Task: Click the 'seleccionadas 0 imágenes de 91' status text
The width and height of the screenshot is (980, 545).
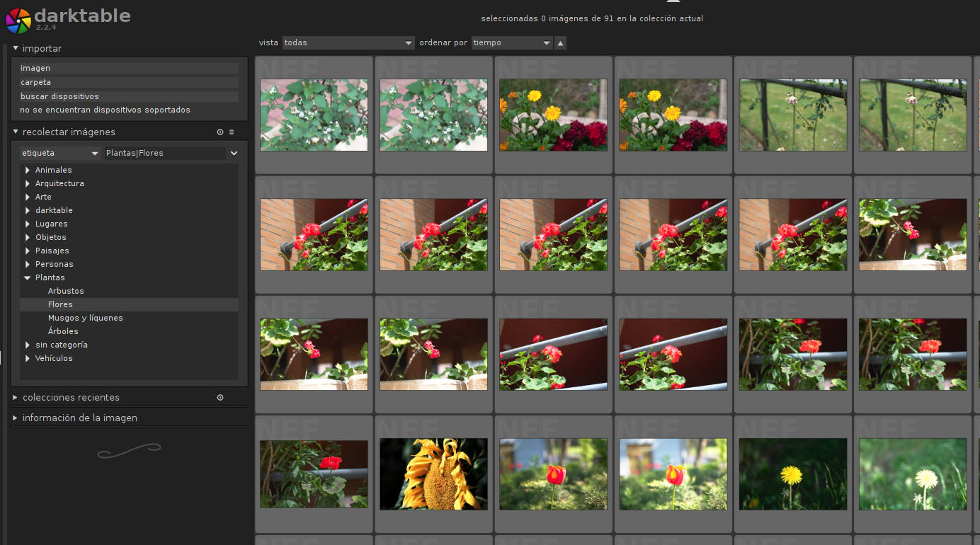Action: [592, 19]
